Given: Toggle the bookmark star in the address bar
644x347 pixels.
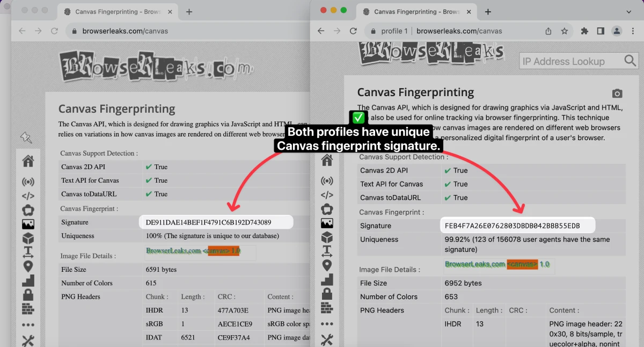Looking at the screenshot, I should [565, 31].
